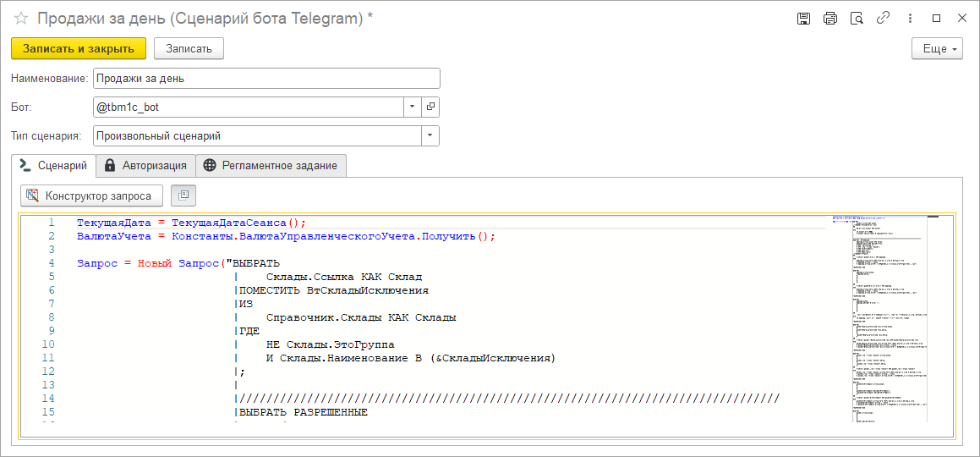The height and width of the screenshot is (457, 980).
Task: Open the Регламентное задание tab
Action: [x=271, y=166]
